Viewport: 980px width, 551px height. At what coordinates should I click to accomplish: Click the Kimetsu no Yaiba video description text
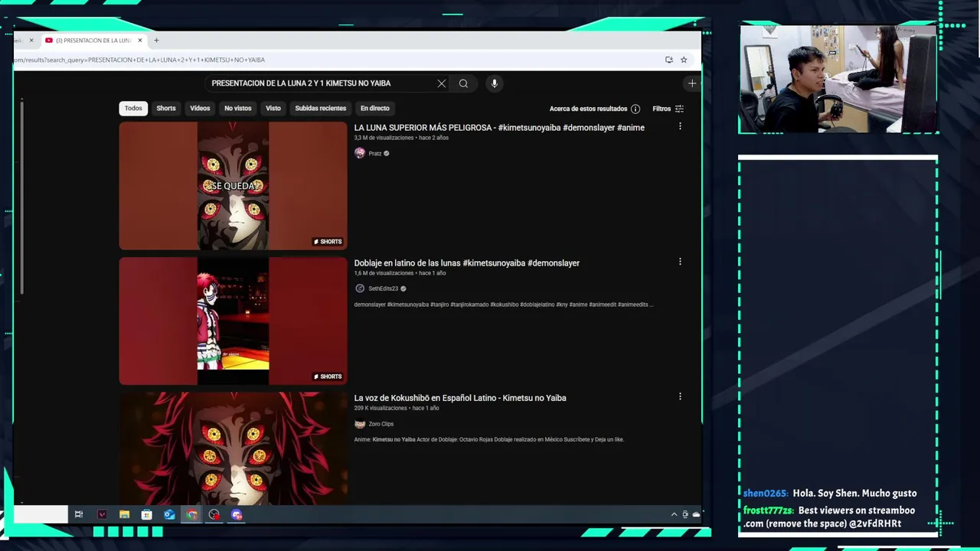(x=488, y=439)
